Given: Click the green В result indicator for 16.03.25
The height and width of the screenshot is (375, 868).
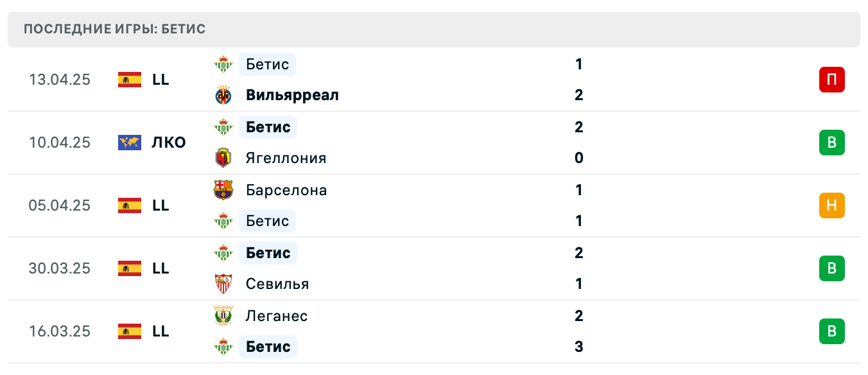Looking at the screenshot, I should point(832,331).
